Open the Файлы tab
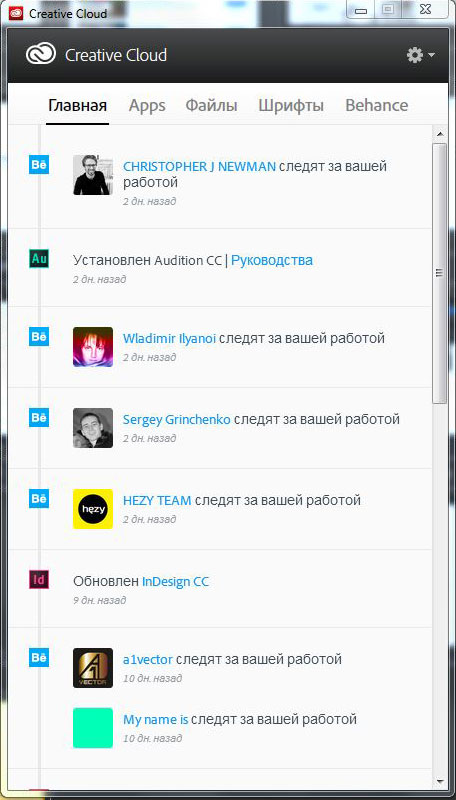This screenshot has width=456, height=800. [211, 106]
